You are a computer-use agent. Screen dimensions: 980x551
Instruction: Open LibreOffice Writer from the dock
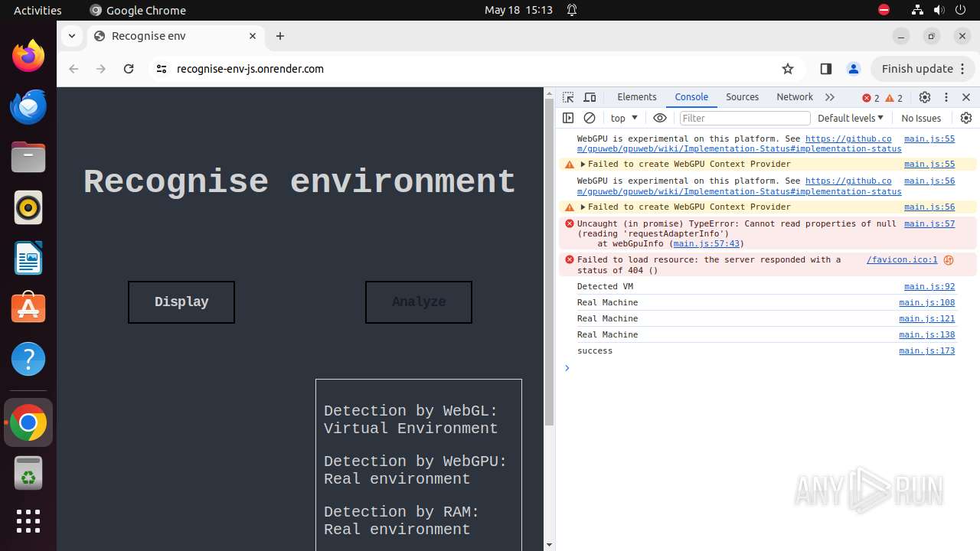(x=28, y=258)
